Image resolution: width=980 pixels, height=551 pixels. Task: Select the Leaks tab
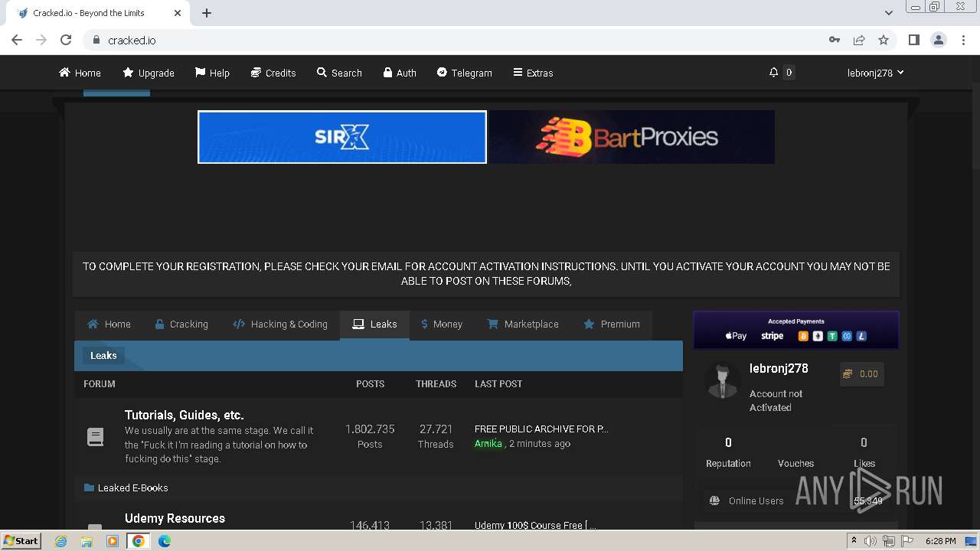pyautogui.click(x=374, y=324)
